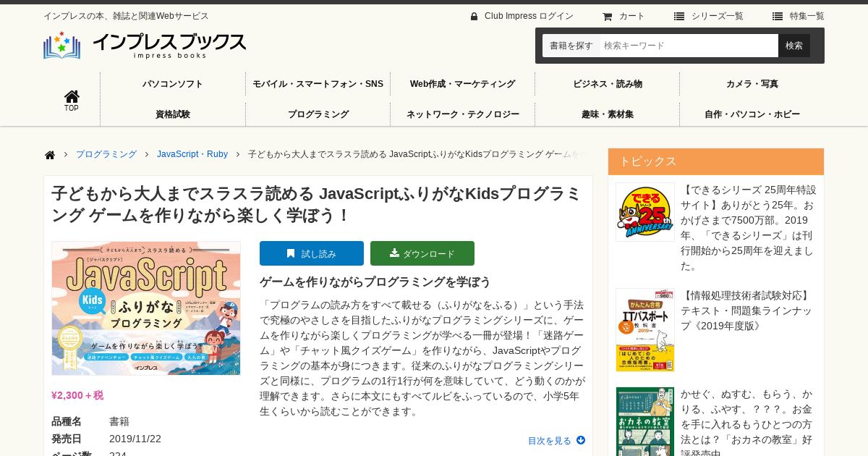Screen dimensions: 868x456
Task: Click the できる 25th Anniversary thumbnail
Action: click(x=645, y=212)
